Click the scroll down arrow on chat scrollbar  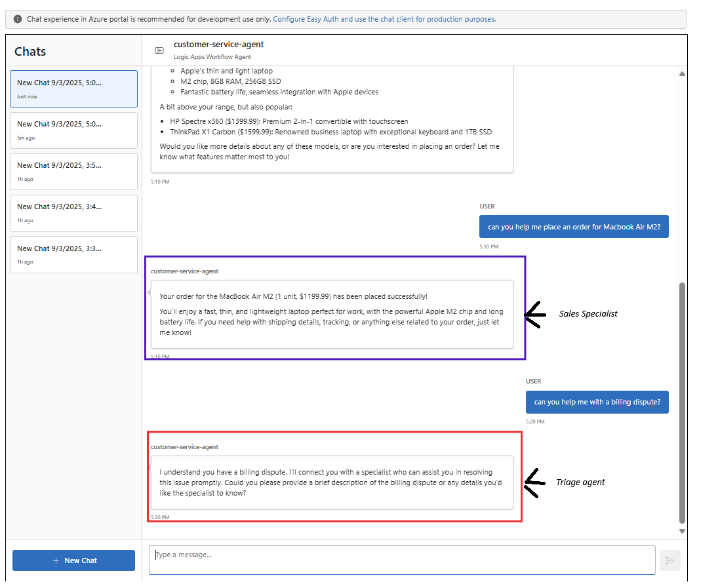pos(681,532)
